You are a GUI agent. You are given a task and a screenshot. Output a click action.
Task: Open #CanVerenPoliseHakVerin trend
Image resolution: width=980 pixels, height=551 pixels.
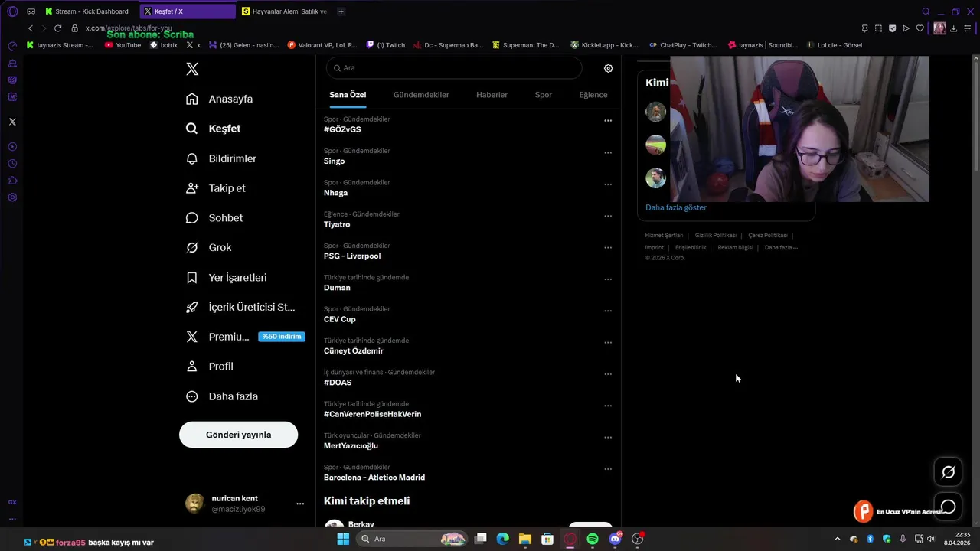(372, 415)
